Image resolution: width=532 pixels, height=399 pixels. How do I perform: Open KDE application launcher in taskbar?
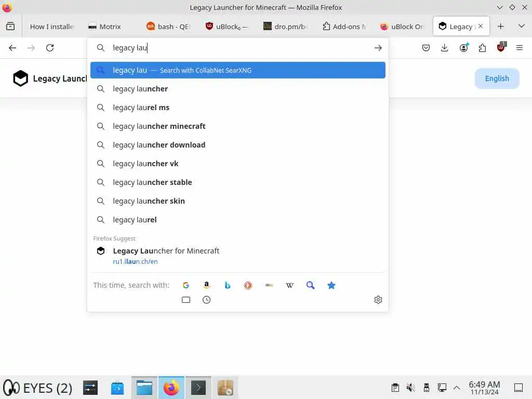tap(11, 388)
